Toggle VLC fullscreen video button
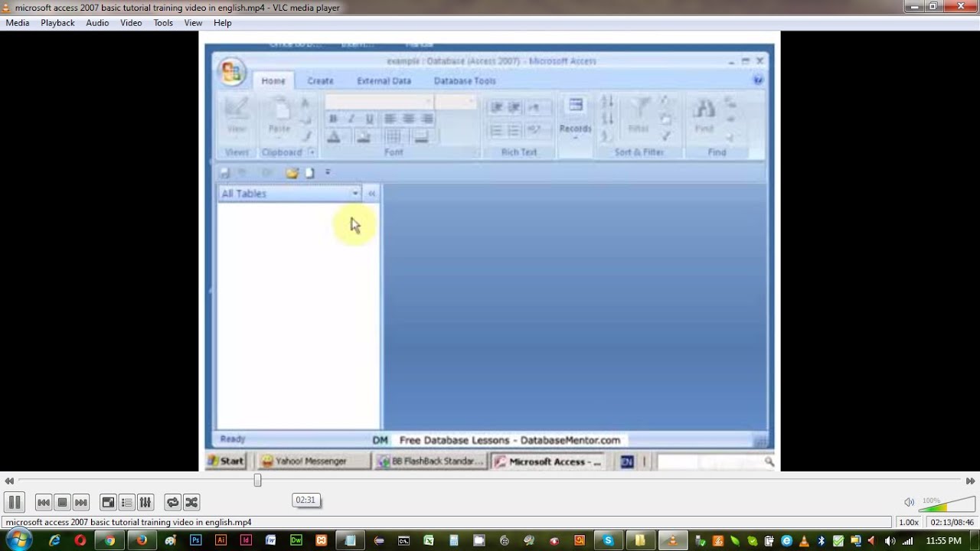 click(108, 502)
